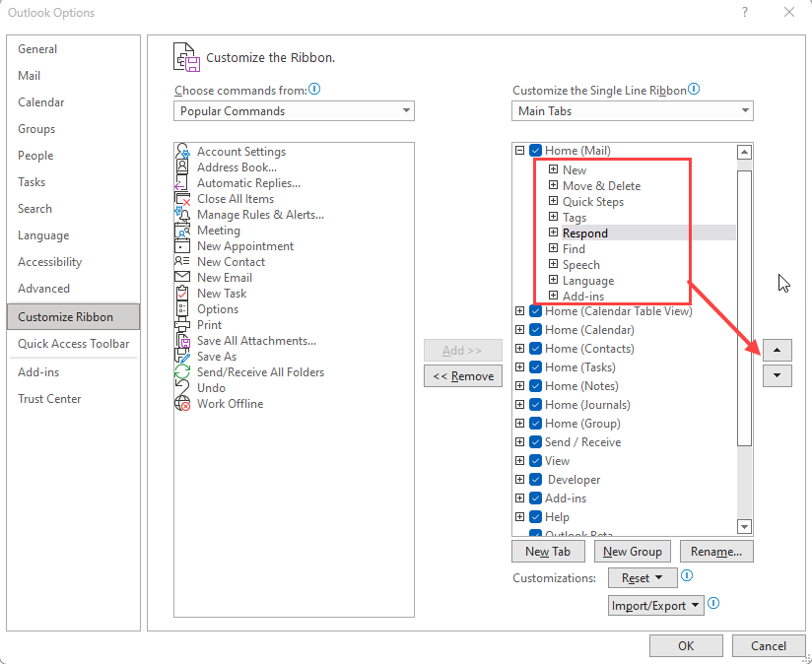The height and width of the screenshot is (664, 812).
Task: Click info icon beside Customize the Single Line Ribbon
Action: pyautogui.click(x=694, y=89)
